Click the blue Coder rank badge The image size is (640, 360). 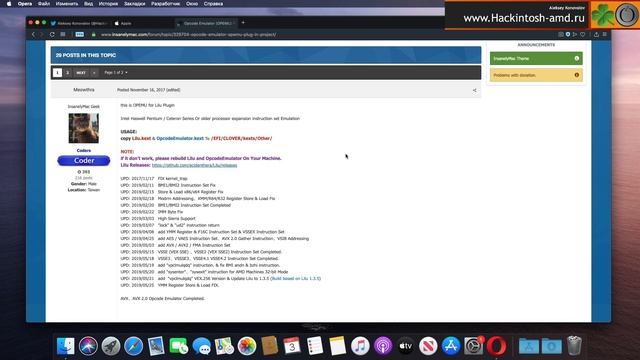point(84,160)
